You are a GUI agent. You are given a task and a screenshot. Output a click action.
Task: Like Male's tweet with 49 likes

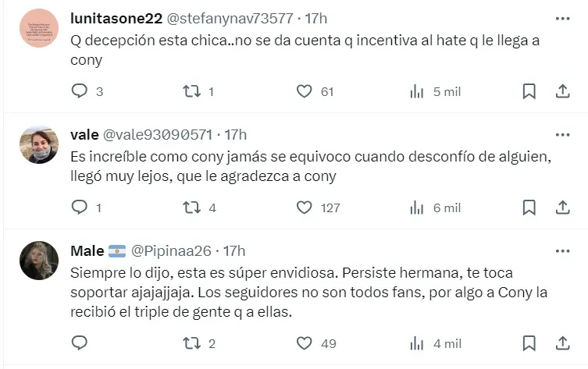305,343
